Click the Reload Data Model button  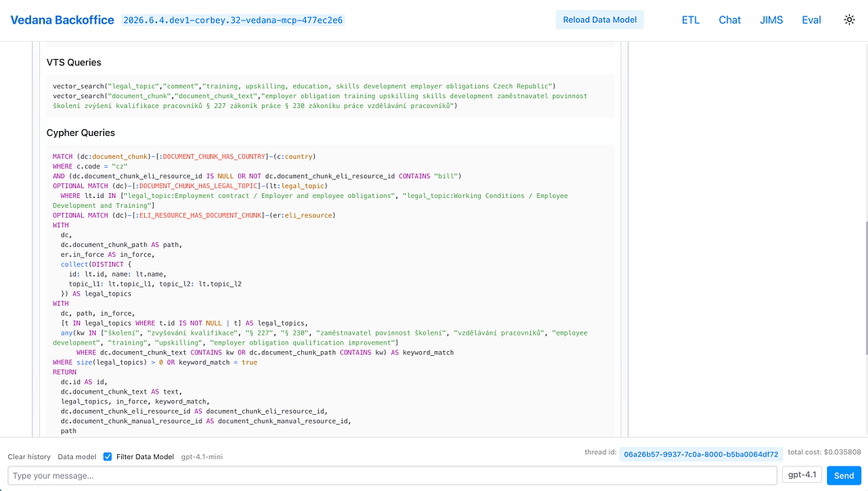coord(600,20)
